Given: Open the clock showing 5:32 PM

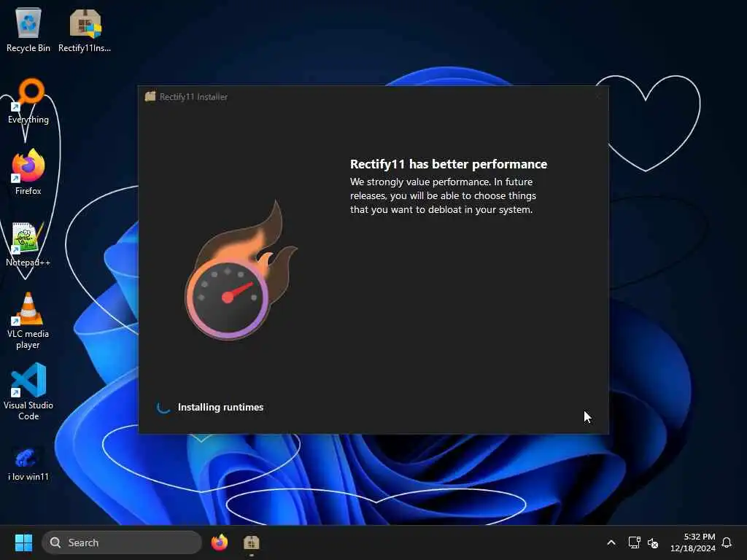Looking at the screenshot, I should pos(693,542).
